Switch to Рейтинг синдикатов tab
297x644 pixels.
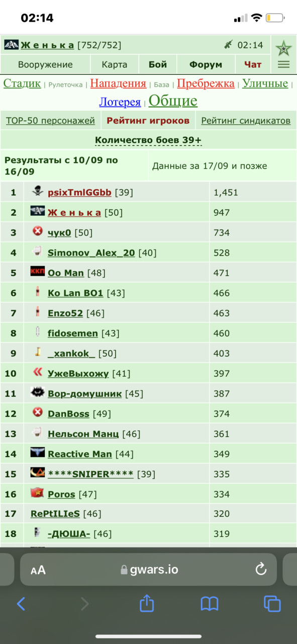click(x=246, y=121)
